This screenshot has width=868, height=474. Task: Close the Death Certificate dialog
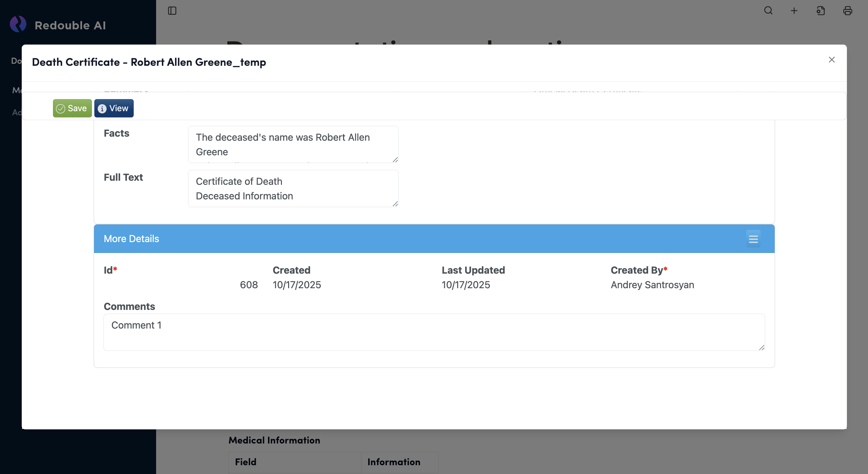pyautogui.click(x=831, y=60)
